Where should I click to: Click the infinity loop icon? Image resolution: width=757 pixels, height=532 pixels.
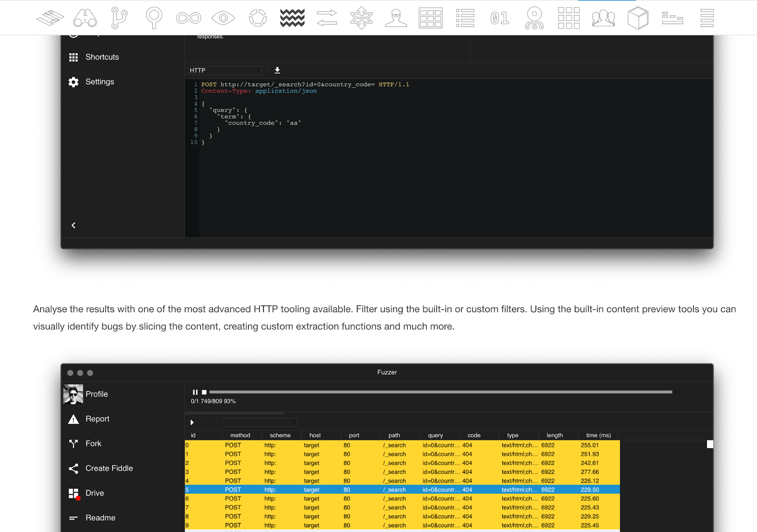click(188, 18)
